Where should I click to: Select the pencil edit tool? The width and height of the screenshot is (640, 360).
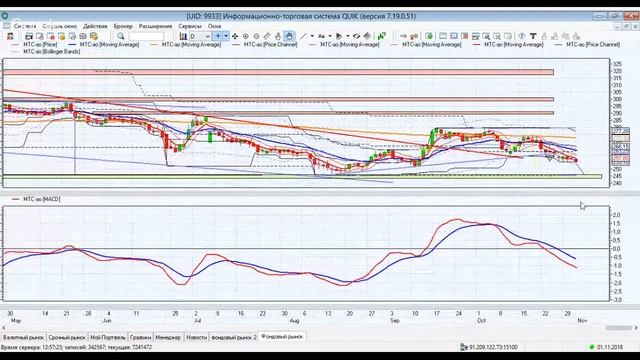click(x=267, y=36)
